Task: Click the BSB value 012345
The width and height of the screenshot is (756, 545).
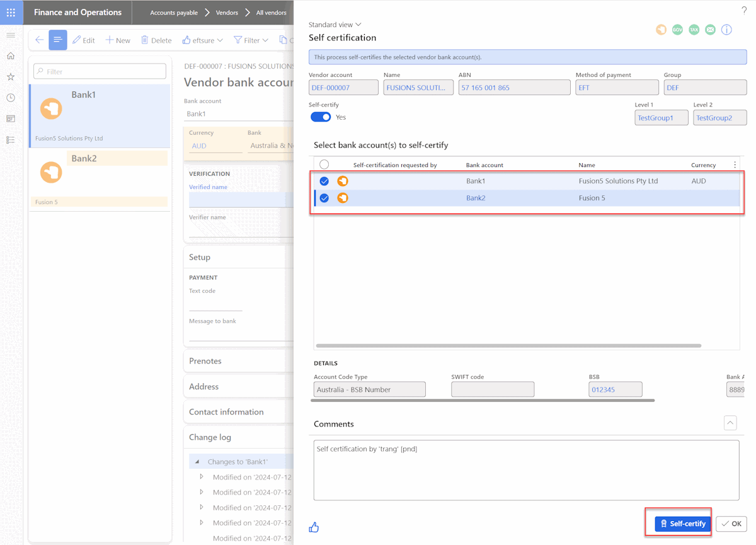Action: pyautogui.click(x=616, y=389)
